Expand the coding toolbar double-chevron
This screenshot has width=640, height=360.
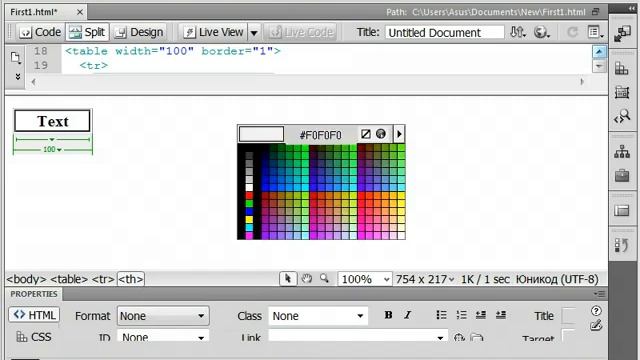coord(18,76)
